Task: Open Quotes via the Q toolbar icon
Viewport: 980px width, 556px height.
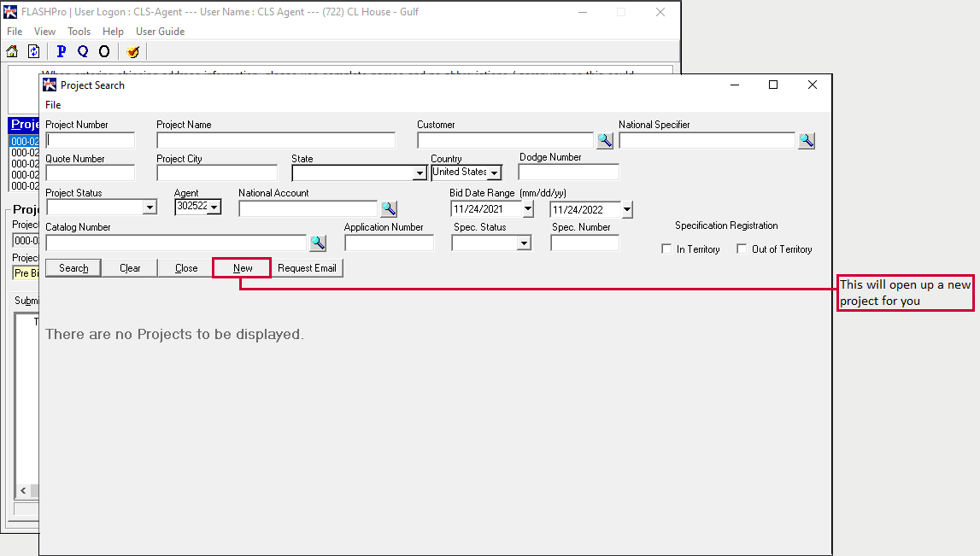Action: click(83, 51)
